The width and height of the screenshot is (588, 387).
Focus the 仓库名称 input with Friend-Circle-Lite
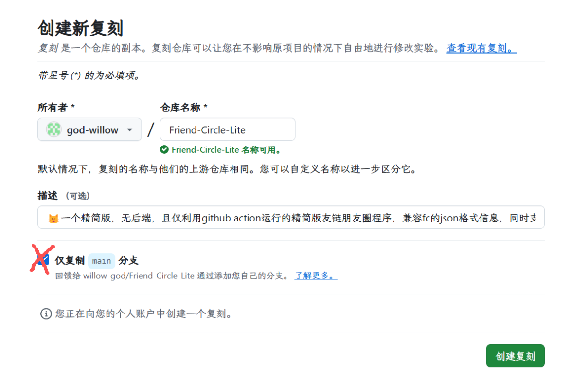[x=227, y=130]
